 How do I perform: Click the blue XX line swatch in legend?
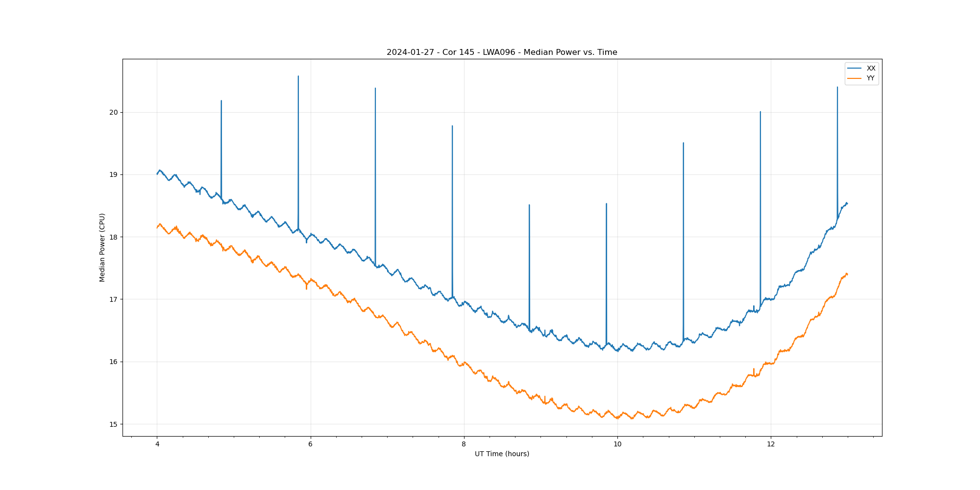point(855,69)
